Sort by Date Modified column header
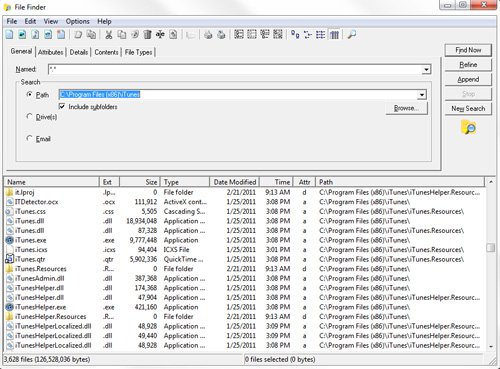Screen dimensions: 500x369 234,182
